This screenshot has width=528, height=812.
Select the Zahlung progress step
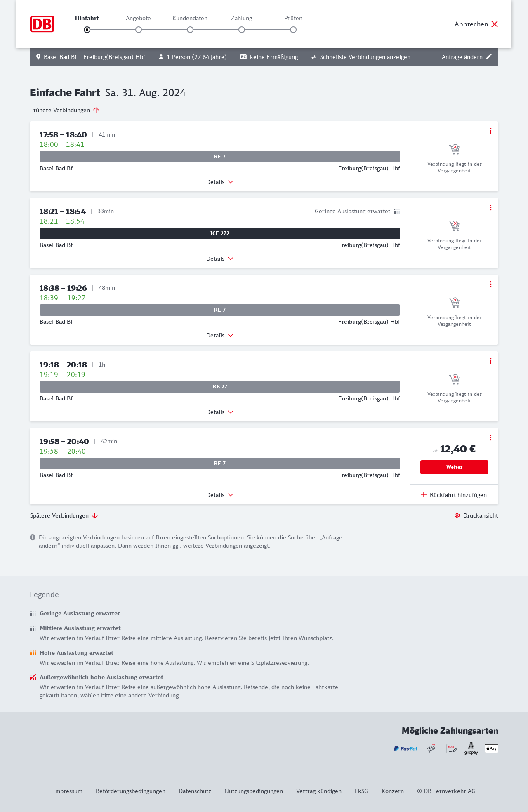click(x=242, y=29)
